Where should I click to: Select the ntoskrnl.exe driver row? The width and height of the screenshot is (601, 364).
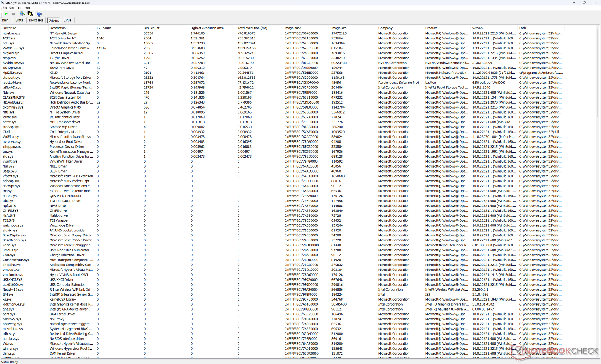click(x=12, y=33)
